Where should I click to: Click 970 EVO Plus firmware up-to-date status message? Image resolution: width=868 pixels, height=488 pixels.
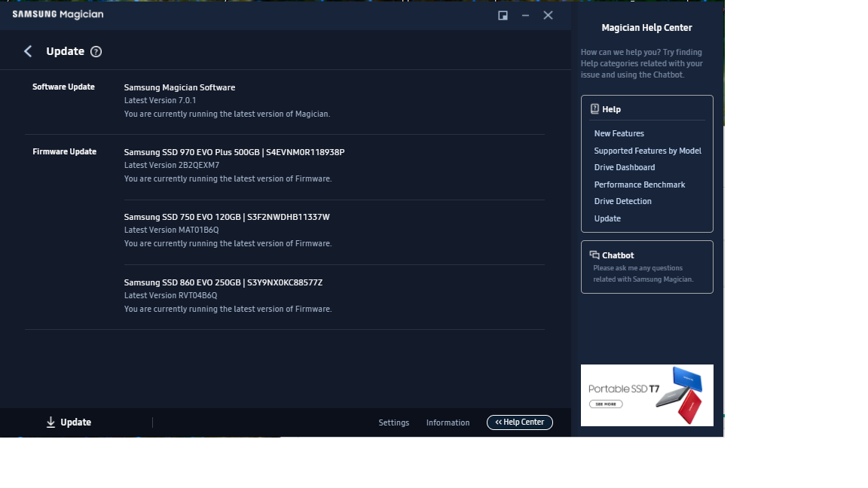click(x=228, y=178)
